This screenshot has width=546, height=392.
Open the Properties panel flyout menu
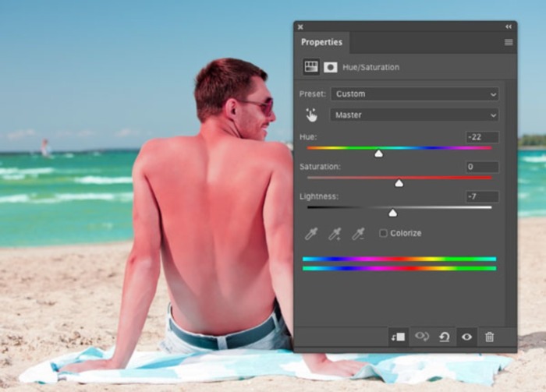coord(509,42)
